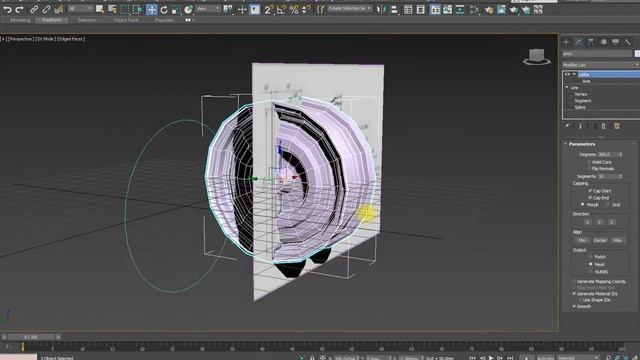
Task: Activate the Select and Move tool
Action: coord(151,9)
